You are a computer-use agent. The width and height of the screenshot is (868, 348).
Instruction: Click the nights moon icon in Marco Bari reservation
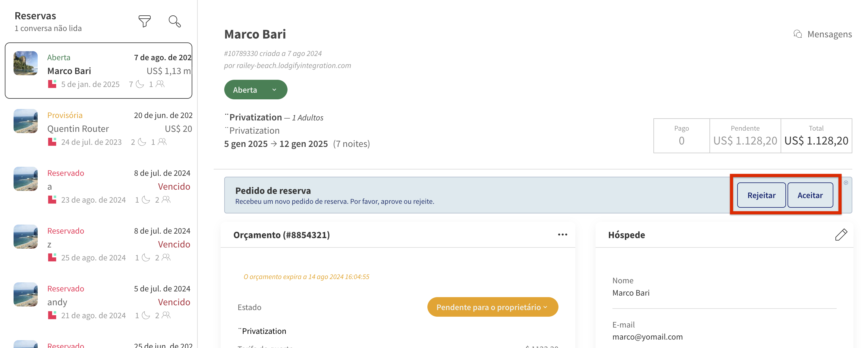pyautogui.click(x=140, y=84)
